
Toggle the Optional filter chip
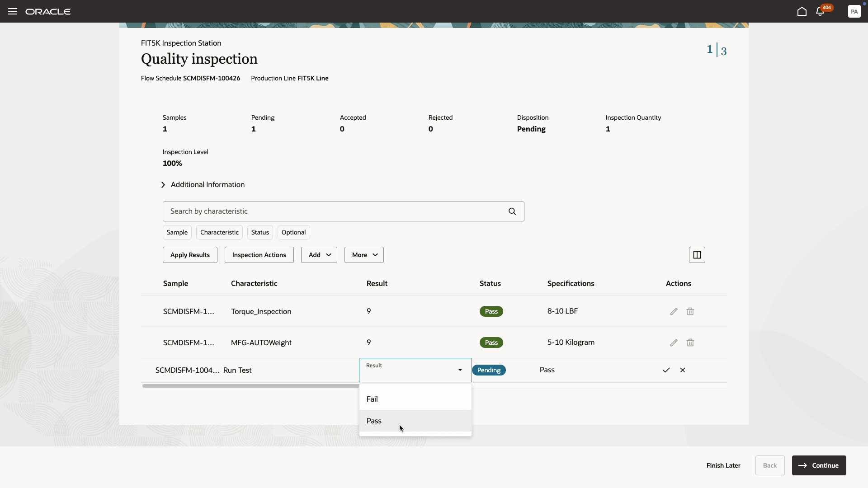[293, 232]
